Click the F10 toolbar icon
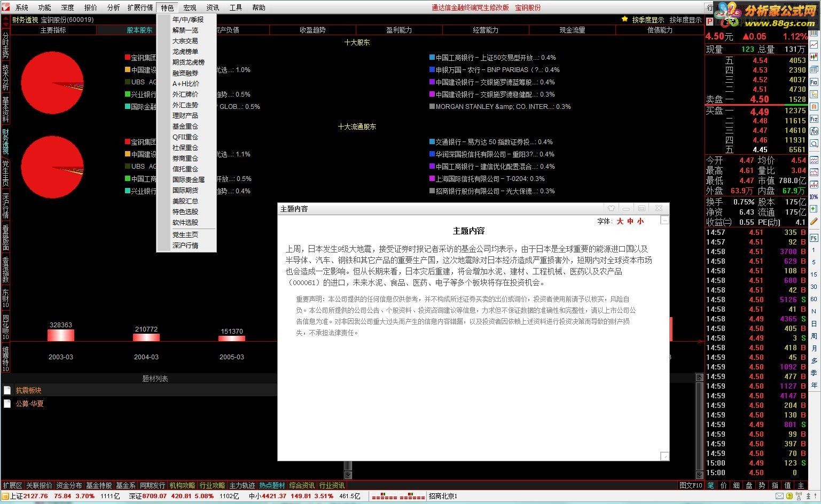Viewport: 821px width, 504px height. coord(814,82)
